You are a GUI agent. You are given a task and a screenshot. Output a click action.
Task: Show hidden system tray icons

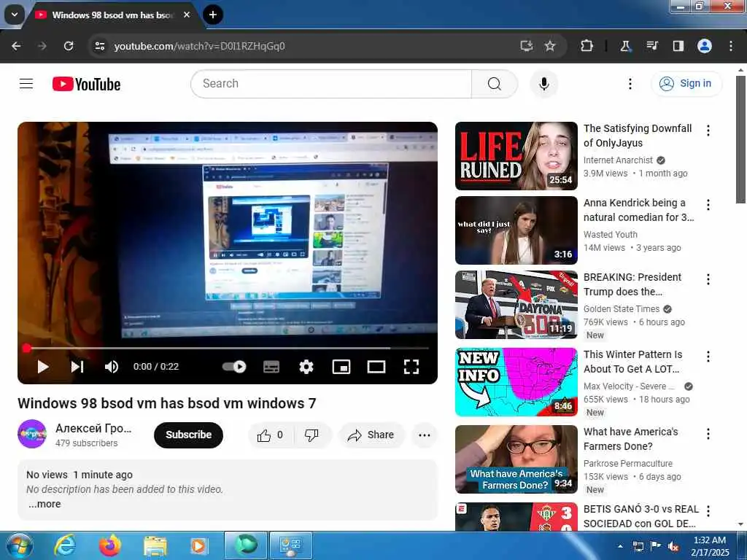tap(620, 546)
